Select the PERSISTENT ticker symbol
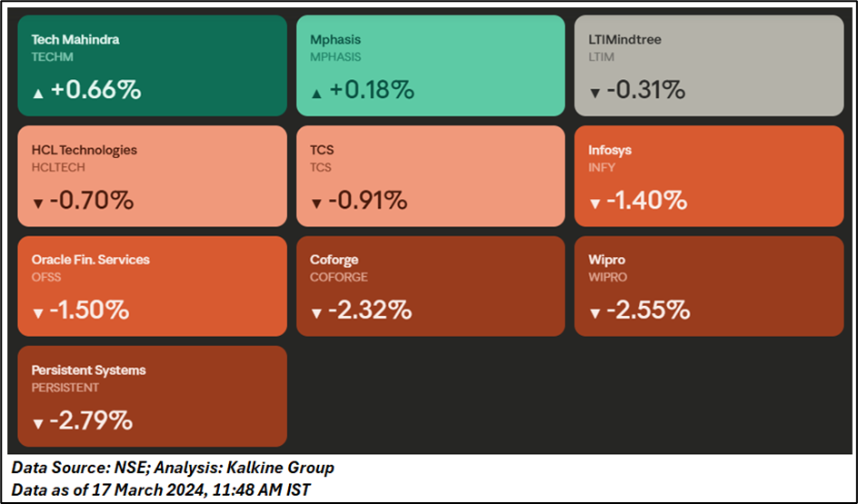 (65, 388)
